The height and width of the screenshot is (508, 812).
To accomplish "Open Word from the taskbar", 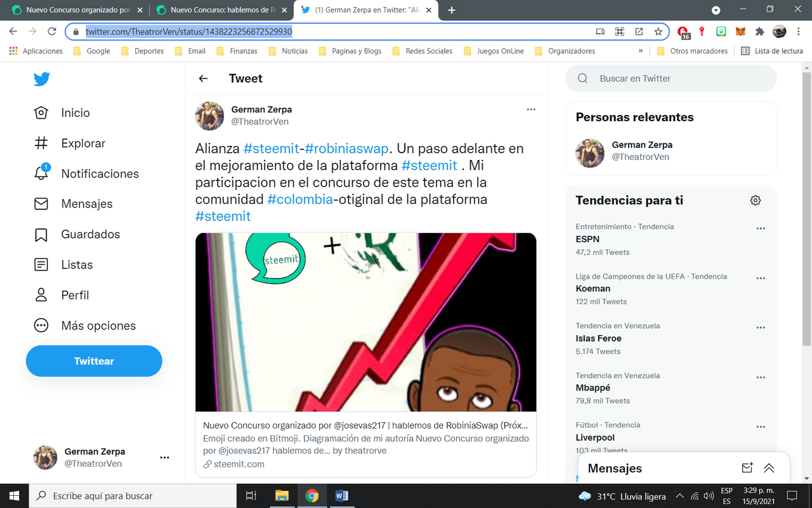I will tap(341, 496).
